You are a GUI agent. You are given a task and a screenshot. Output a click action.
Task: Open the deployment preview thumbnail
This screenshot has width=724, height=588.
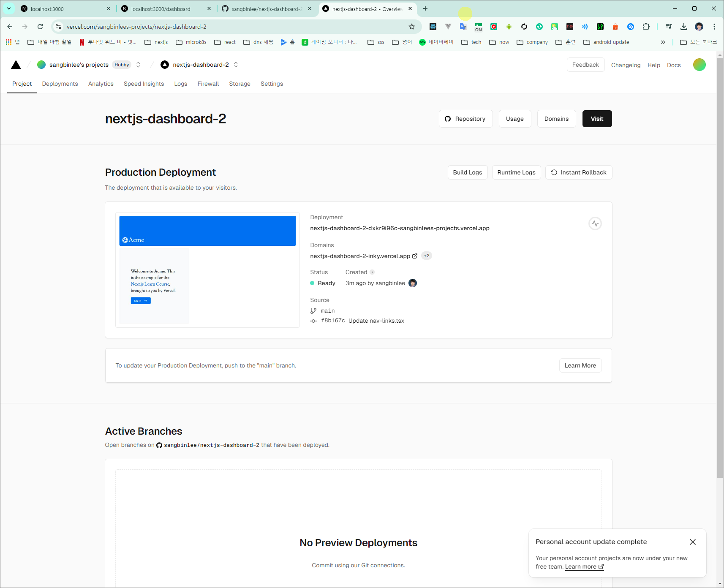click(207, 270)
